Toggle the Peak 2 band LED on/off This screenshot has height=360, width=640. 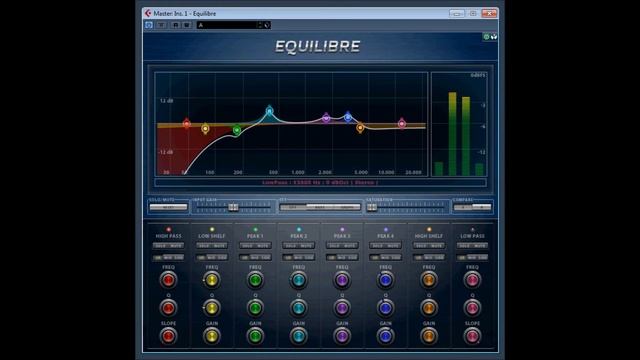click(x=298, y=229)
